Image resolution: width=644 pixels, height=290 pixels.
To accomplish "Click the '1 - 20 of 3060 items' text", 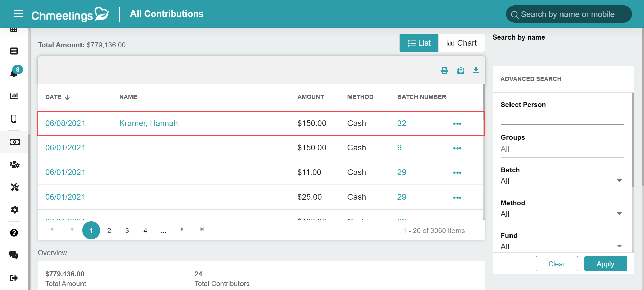I will tap(434, 231).
